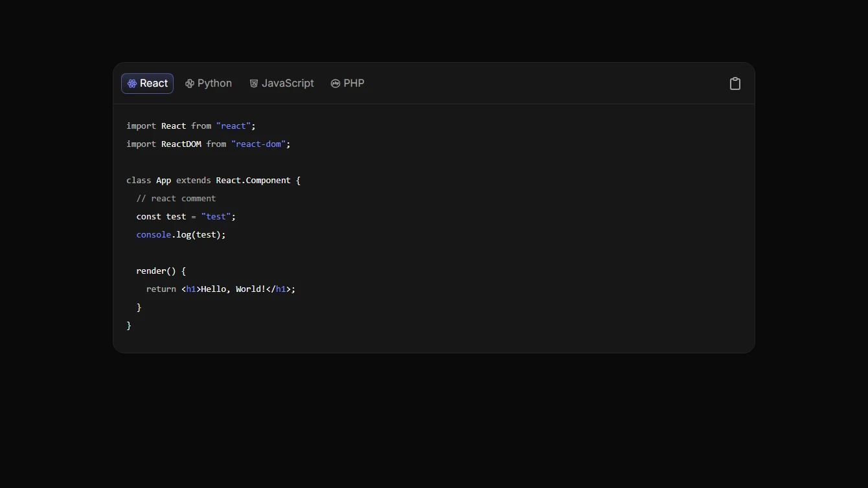868x488 pixels.
Task: Click the const test declaration line
Action: click(186, 217)
